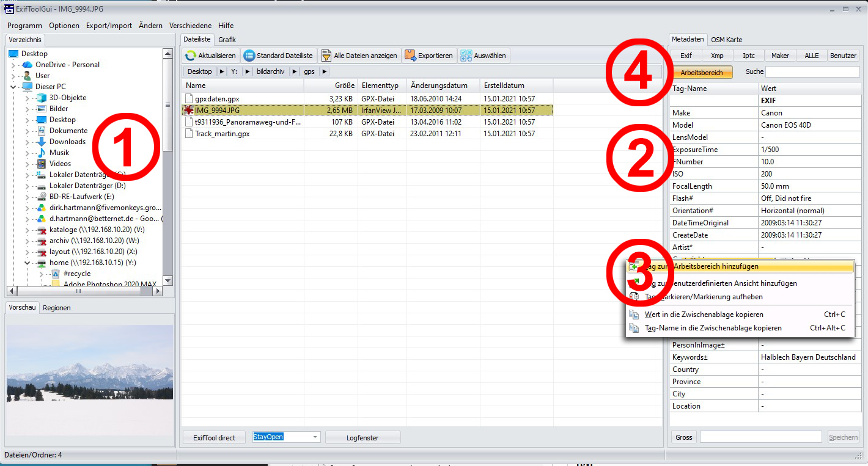The width and height of the screenshot is (868, 466).
Task: Click the Musik folder icon
Action: click(x=42, y=153)
